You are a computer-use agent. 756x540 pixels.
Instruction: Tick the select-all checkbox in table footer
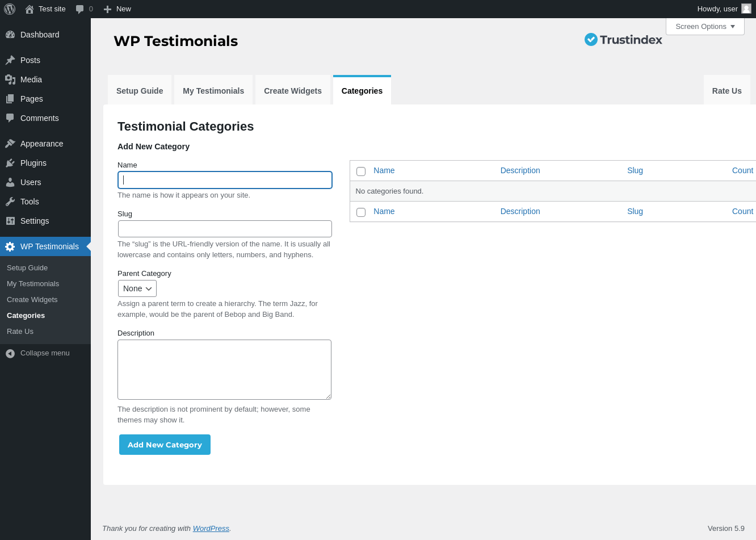coord(361,212)
